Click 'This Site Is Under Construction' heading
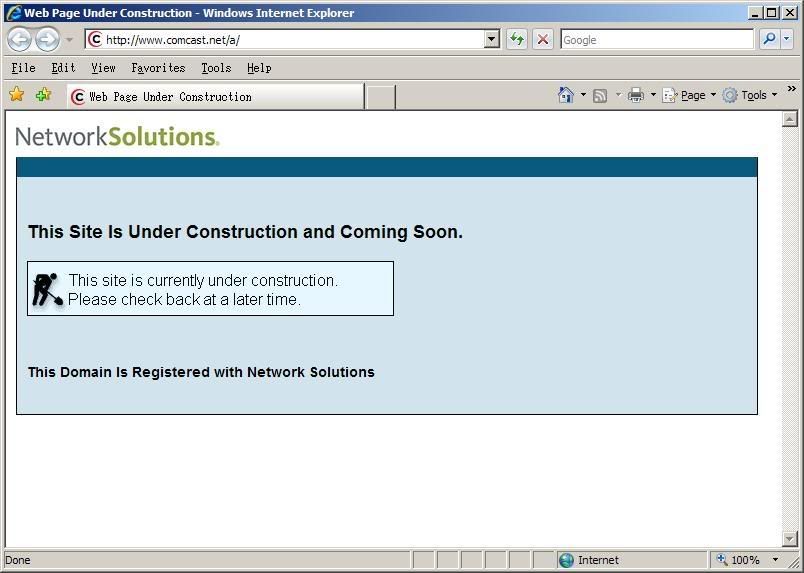 click(x=245, y=232)
